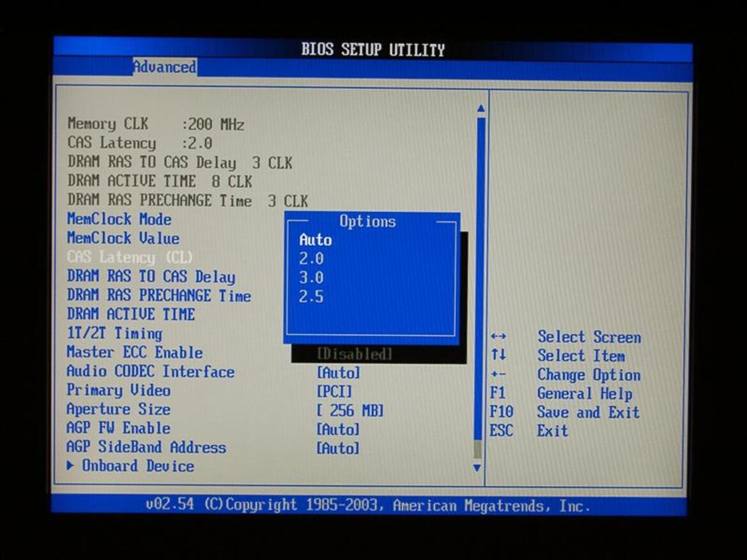Click the gray DRAM RAS TO CAS Delay 3 CLK readout
Screen dimensions: 747x560
pos(180,162)
